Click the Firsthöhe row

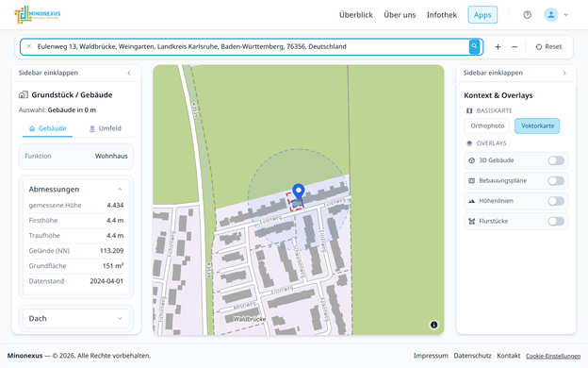click(x=76, y=221)
